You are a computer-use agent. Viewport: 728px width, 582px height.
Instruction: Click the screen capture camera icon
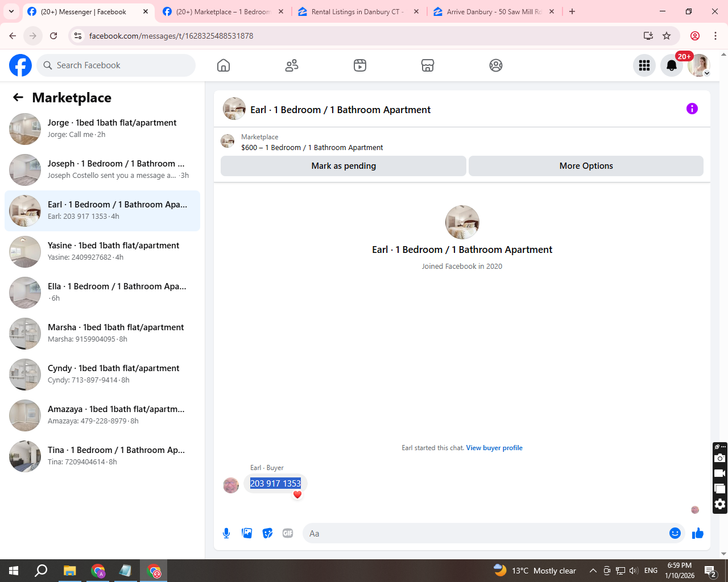coord(720,458)
